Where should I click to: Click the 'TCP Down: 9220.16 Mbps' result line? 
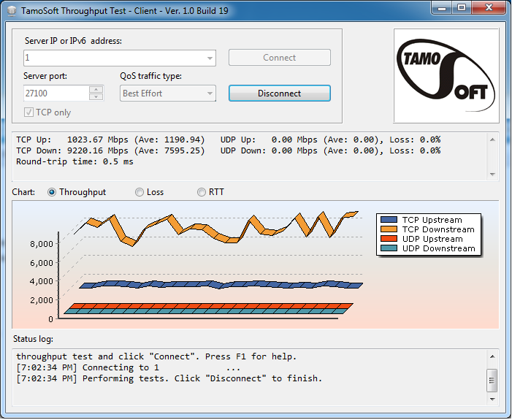click(110, 151)
